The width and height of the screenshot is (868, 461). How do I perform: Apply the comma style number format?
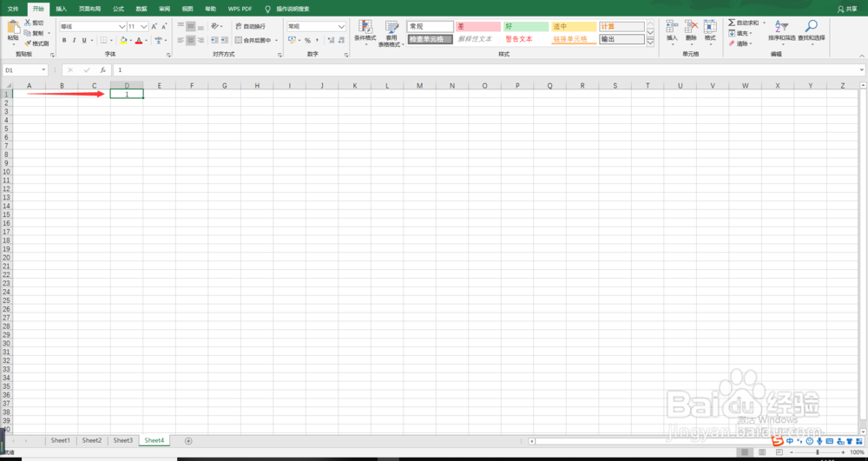[x=317, y=40]
